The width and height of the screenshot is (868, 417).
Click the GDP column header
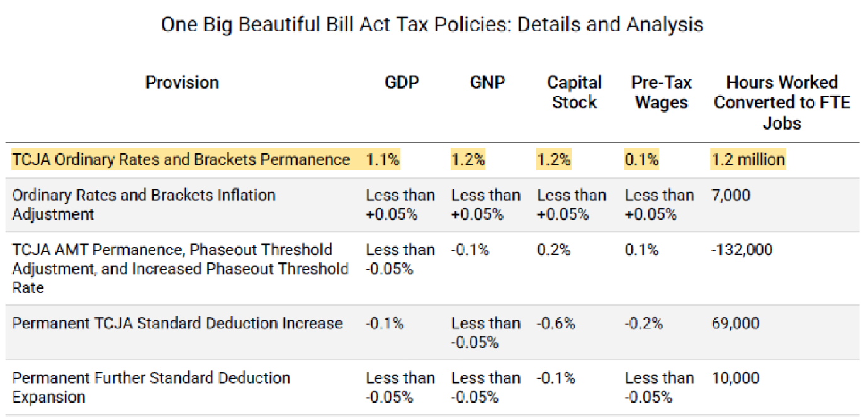(x=402, y=82)
